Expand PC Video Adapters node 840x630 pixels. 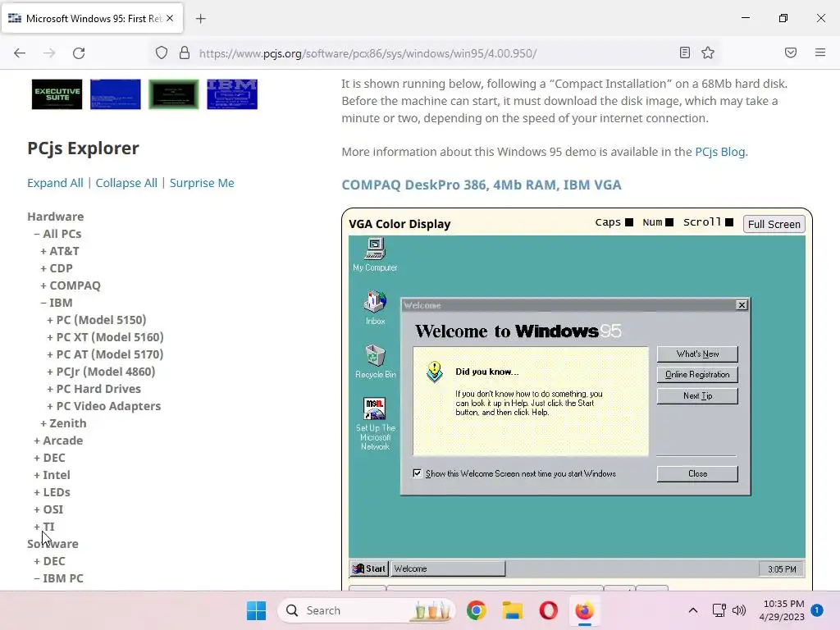[x=103, y=405]
